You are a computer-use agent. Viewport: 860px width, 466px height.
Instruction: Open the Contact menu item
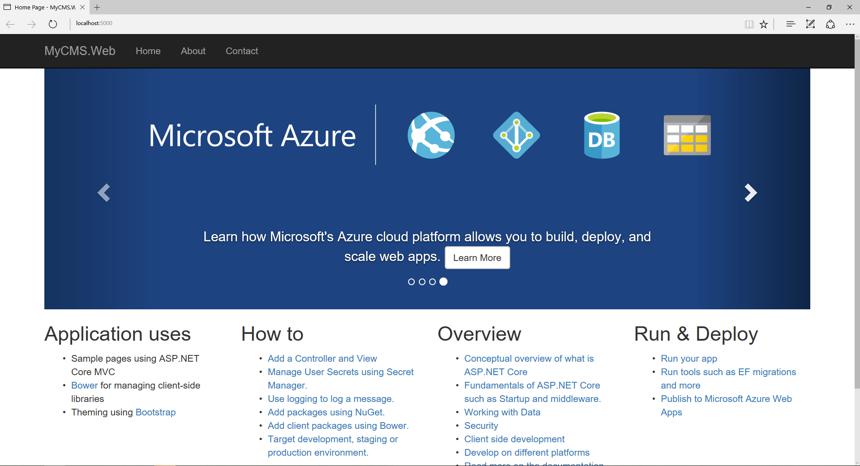tap(241, 51)
